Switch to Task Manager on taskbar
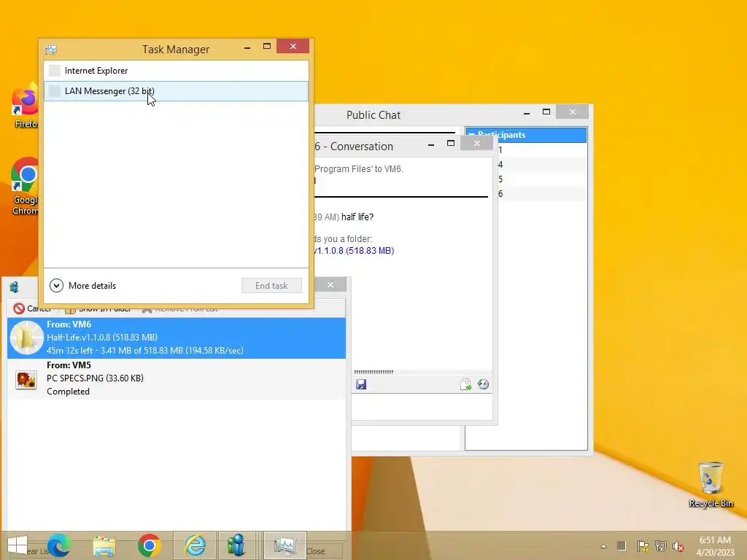Image resolution: width=747 pixels, height=560 pixels. pyautogui.click(x=285, y=545)
